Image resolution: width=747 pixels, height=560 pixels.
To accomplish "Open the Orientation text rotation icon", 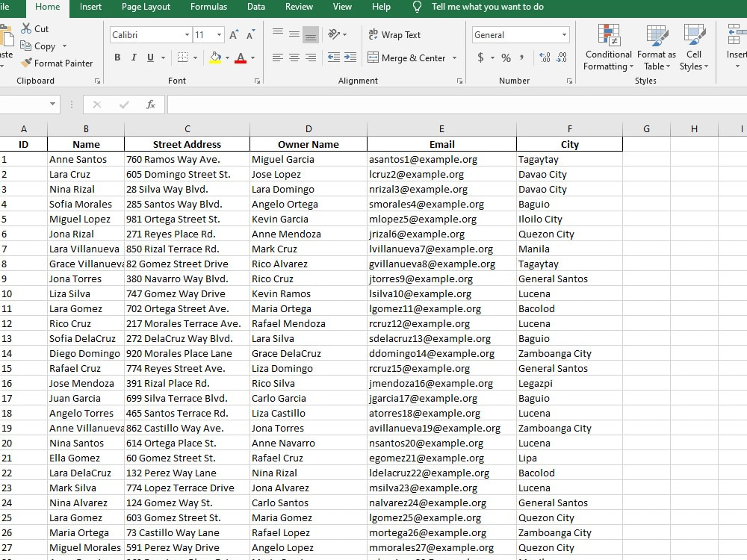I will click(x=334, y=34).
